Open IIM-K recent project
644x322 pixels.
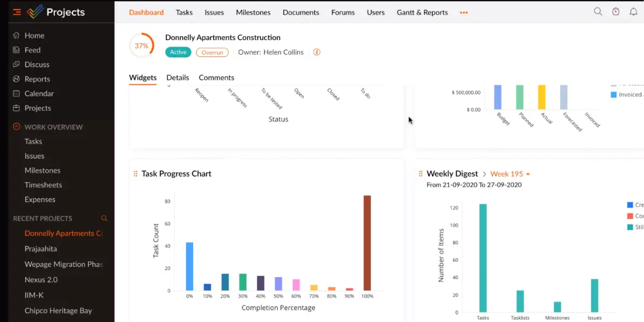click(34, 295)
